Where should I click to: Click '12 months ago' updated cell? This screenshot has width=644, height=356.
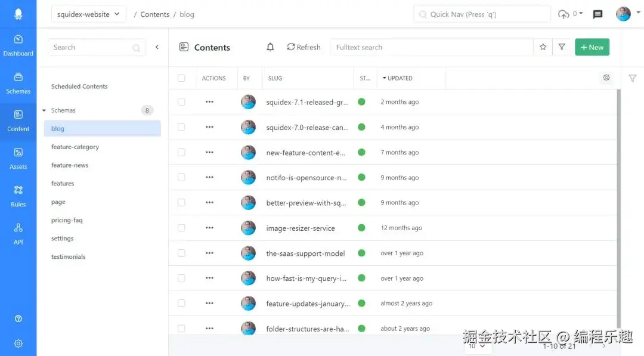coord(401,228)
